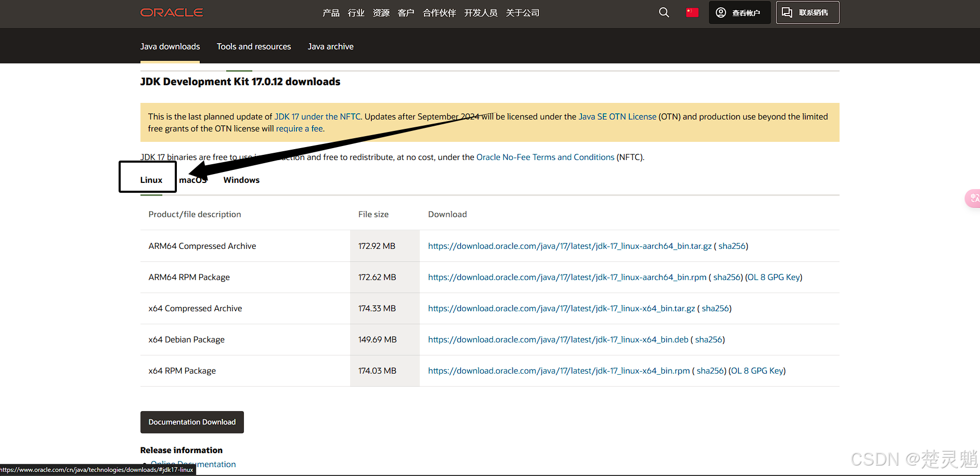
Task: Click the ARM64 Compressed Archive tar.gz link
Action: pos(570,246)
